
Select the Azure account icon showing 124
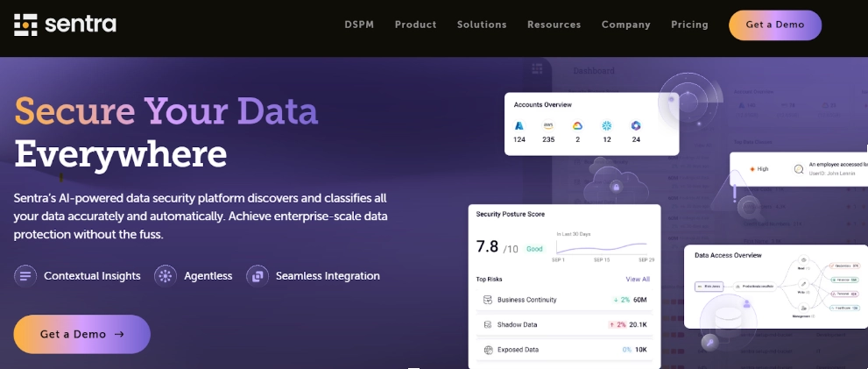(519, 125)
